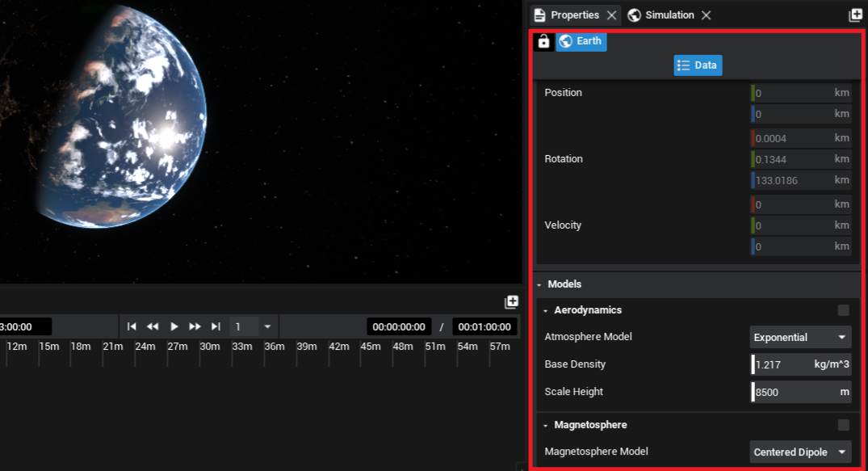The height and width of the screenshot is (471, 868).
Task: Switch to the Simulation tab
Action: point(661,15)
